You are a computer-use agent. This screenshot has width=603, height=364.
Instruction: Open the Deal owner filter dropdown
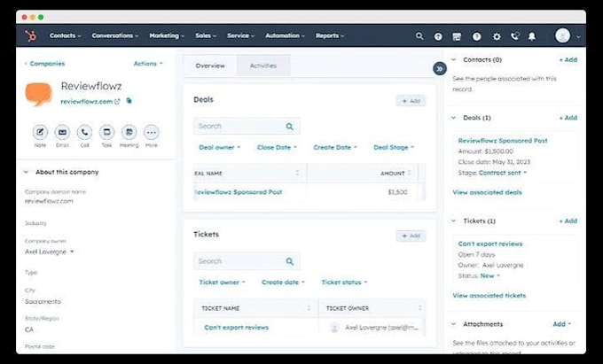[x=220, y=147]
